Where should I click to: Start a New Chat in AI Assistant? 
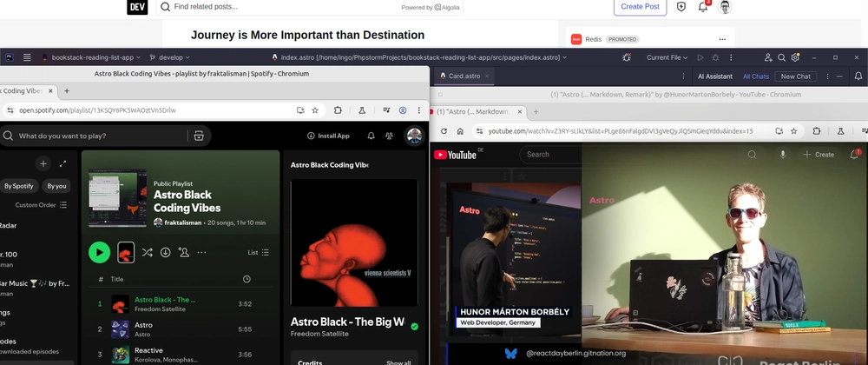[795, 76]
